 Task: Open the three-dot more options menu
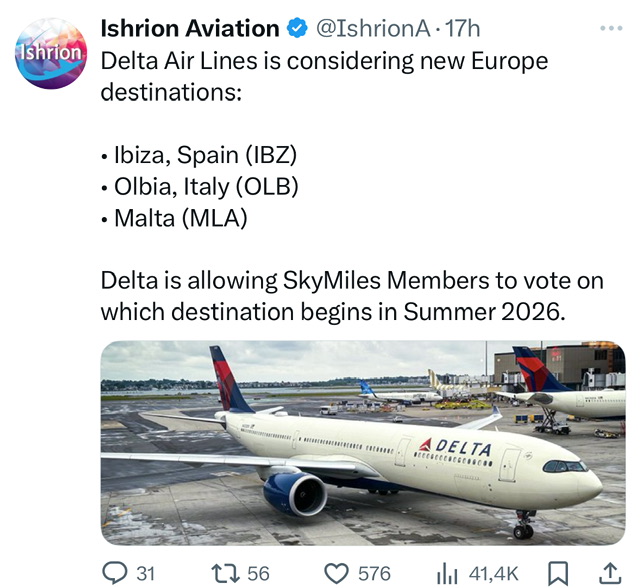tap(610, 28)
